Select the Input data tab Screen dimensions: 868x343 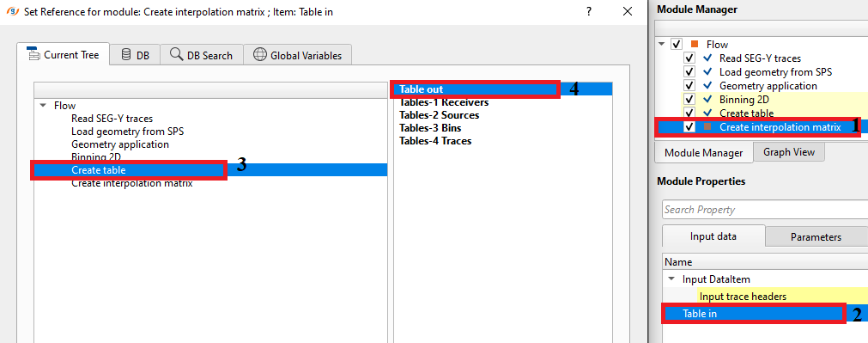click(x=713, y=236)
